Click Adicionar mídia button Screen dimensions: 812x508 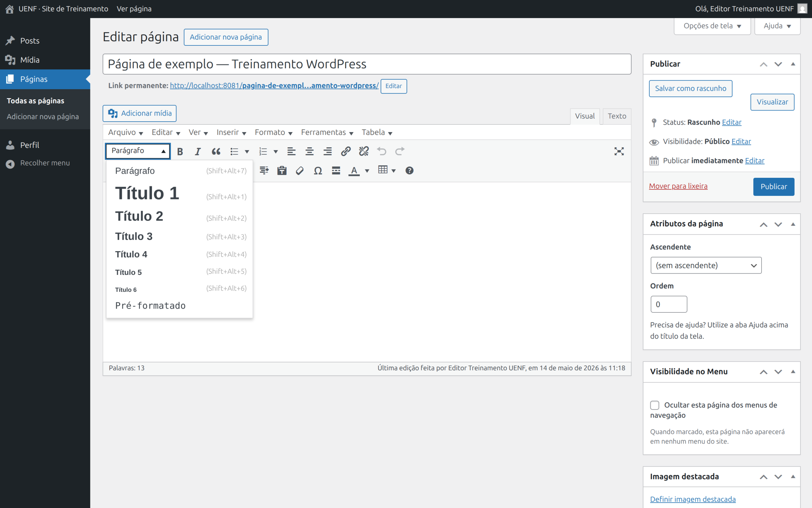pos(140,114)
